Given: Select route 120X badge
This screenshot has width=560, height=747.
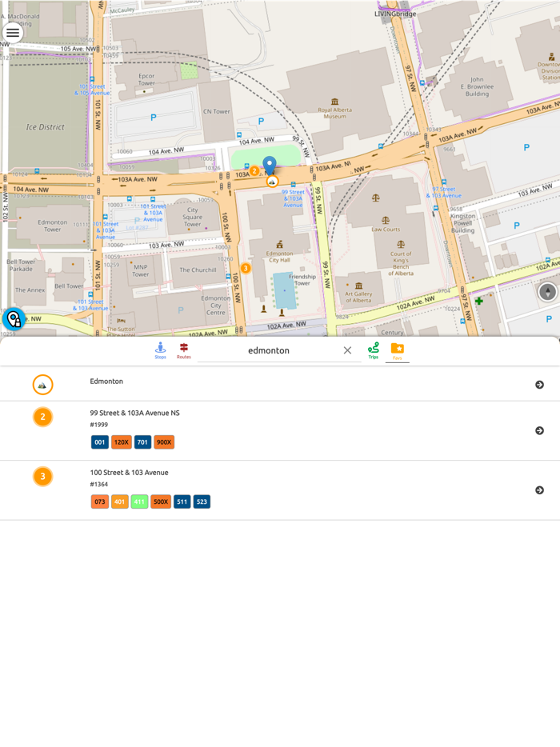Looking at the screenshot, I should pyautogui.click(x=121, y=442).
